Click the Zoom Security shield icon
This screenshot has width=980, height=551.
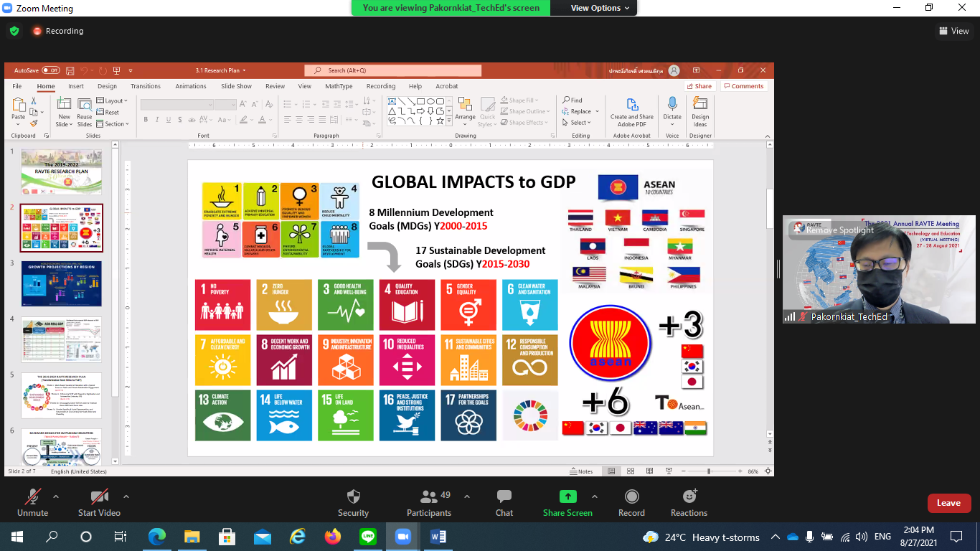(353, 496)
